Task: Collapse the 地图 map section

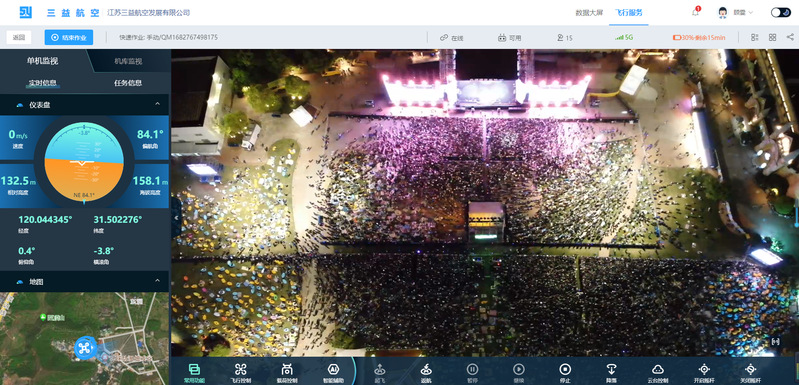Action: (157, 281)
